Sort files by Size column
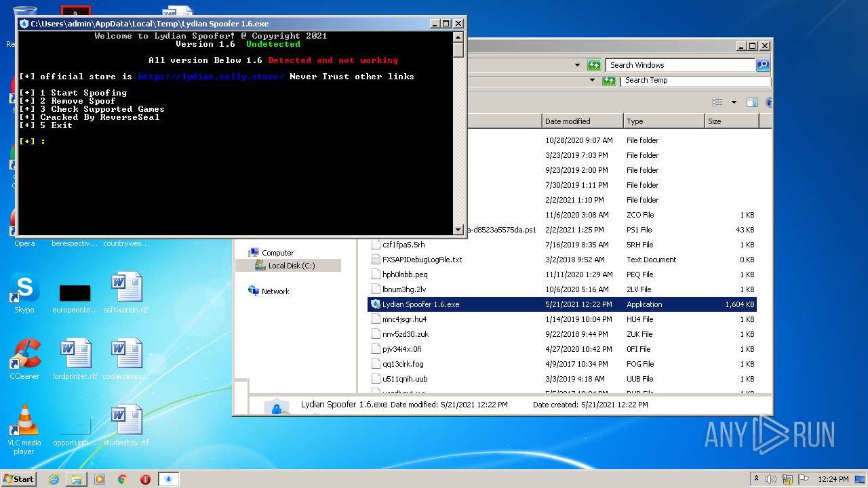This screenshot has height=488, width=868. coord(732,121)
